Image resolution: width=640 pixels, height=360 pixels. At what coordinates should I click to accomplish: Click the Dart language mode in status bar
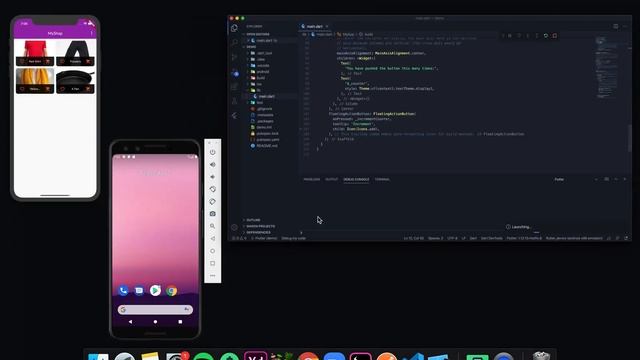point(473,238)
